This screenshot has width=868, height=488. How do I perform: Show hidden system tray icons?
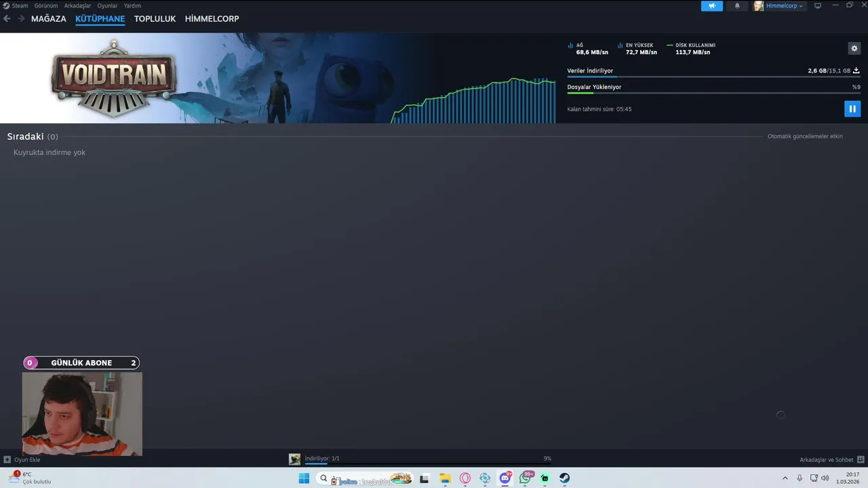[785, 479]
